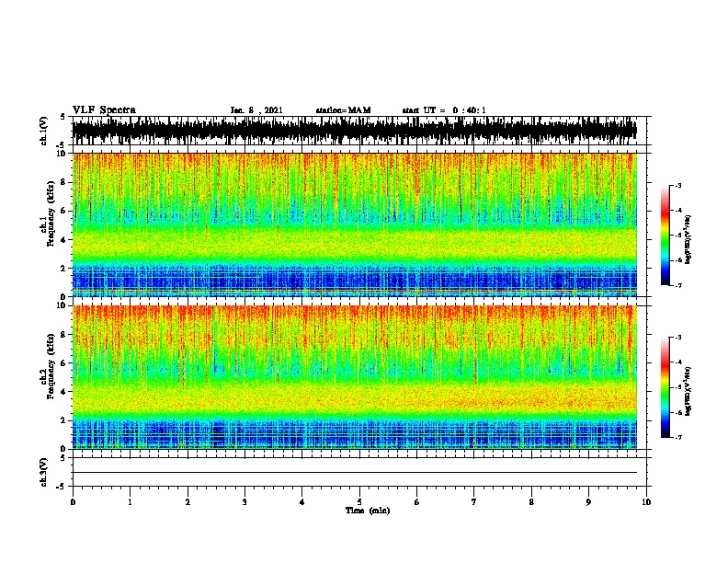Click the "start UT = 0:40:1" header text
This screenshot has height=563, width=728.
tap(444, 110)
